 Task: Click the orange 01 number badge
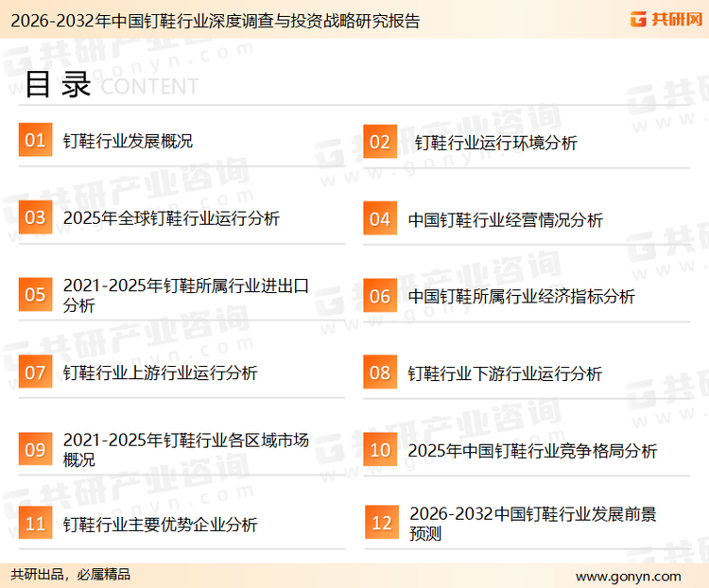coord(35,141)
